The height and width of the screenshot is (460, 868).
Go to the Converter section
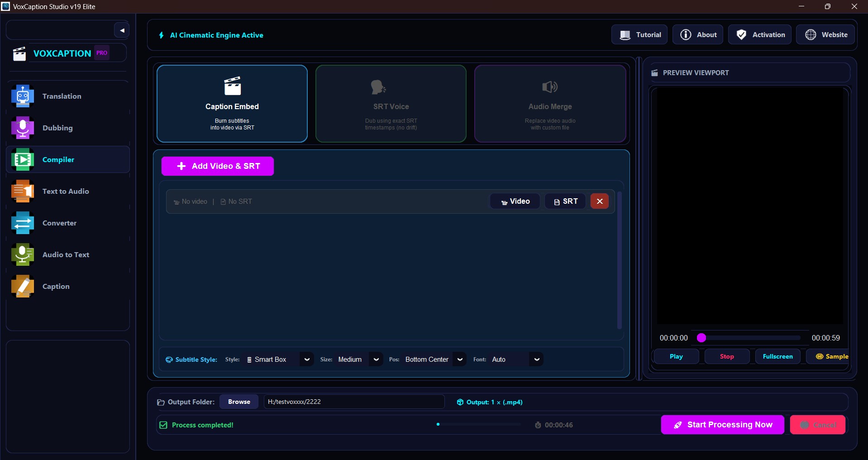[68, 223]
